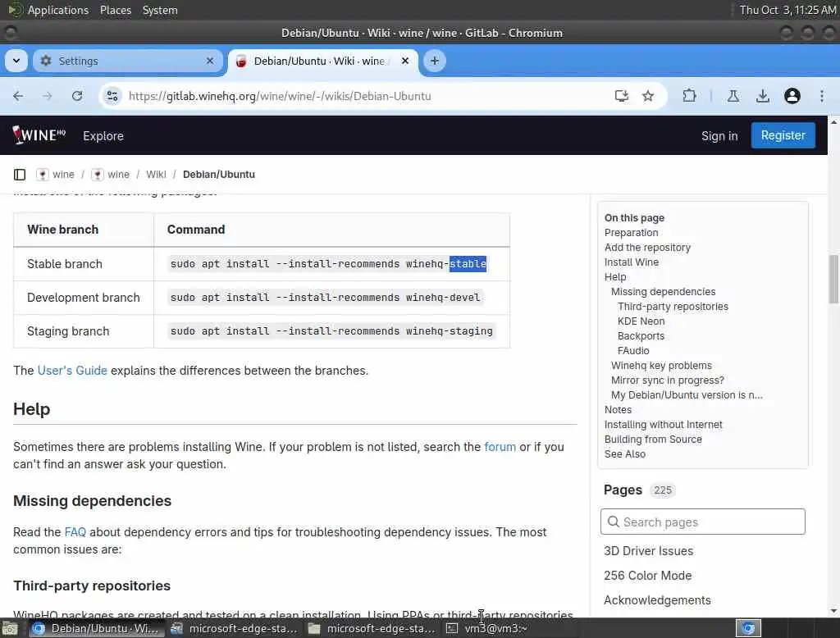This screenshot has height=638, width=840.
Task: Bookmark this page with the star icon
Action: pos(648,97)
